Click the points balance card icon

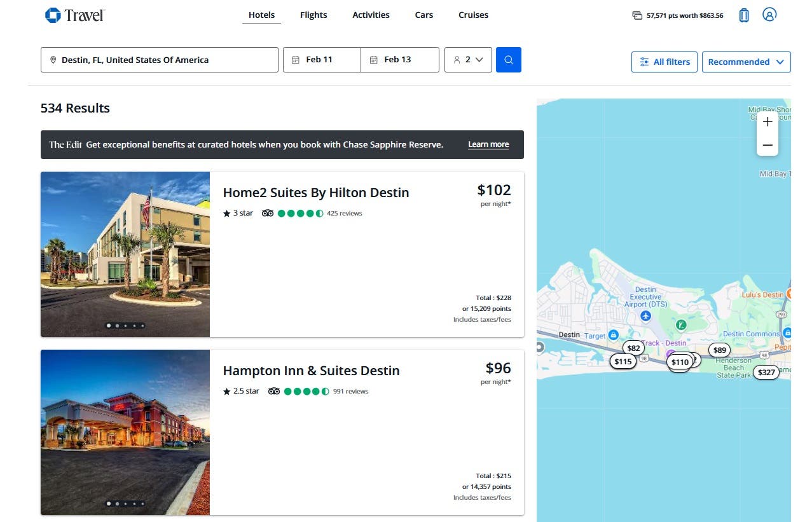[x=637, y=15]
